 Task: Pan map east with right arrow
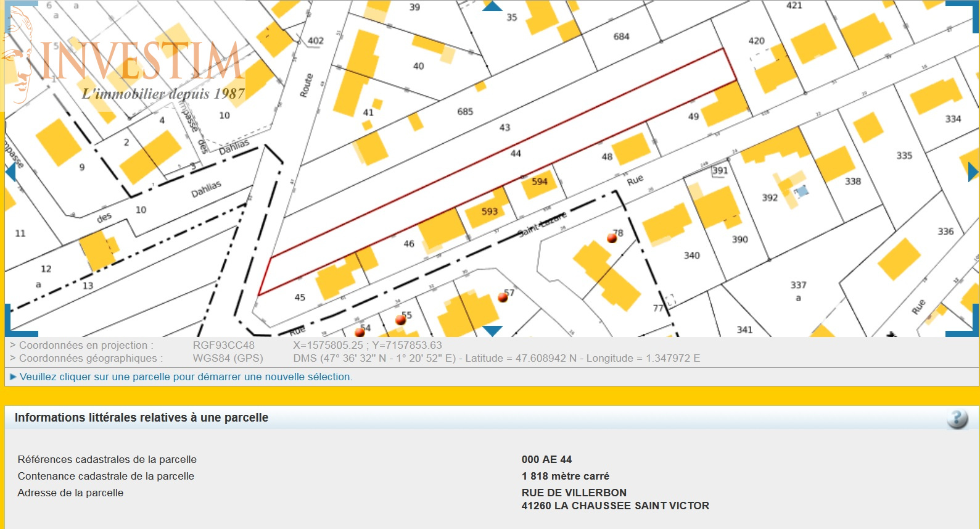tap(973, 172)
